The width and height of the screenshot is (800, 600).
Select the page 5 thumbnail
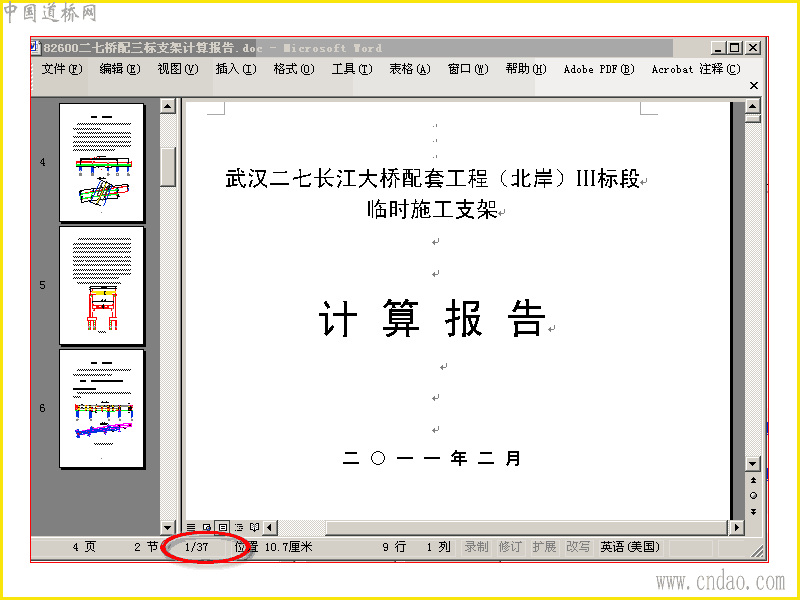pyautogui.click(x=102, y=286)
